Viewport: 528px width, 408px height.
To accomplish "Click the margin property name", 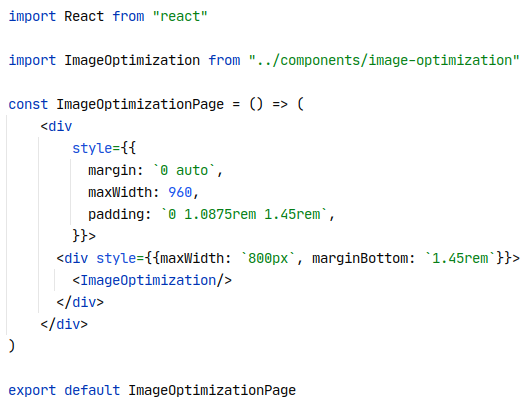I will click(112, 170).
